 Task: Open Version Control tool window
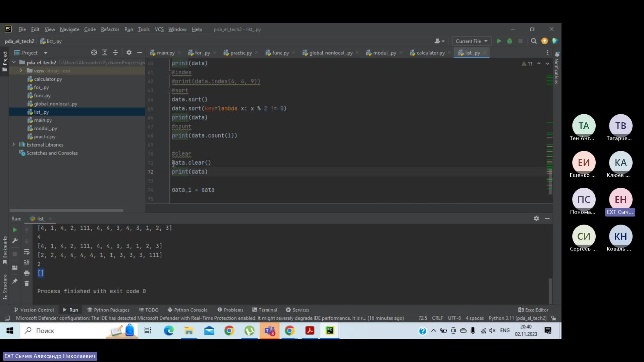tap(34, 310)
